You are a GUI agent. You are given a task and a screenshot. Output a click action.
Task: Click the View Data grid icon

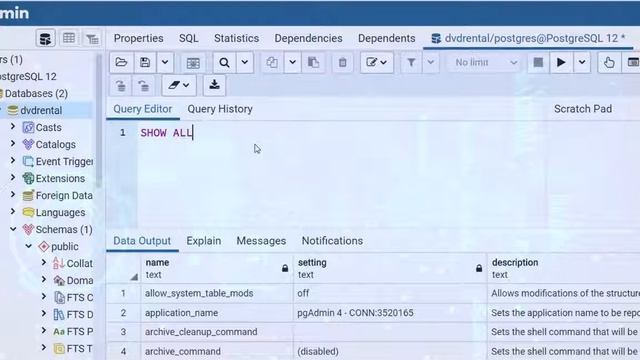(69, 39)
